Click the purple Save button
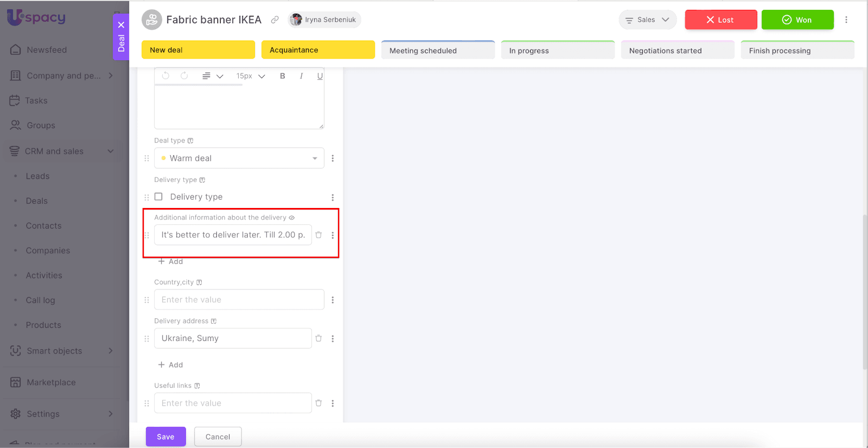The height and width of the screenshot is (448, 868). [x=165, y=437]
